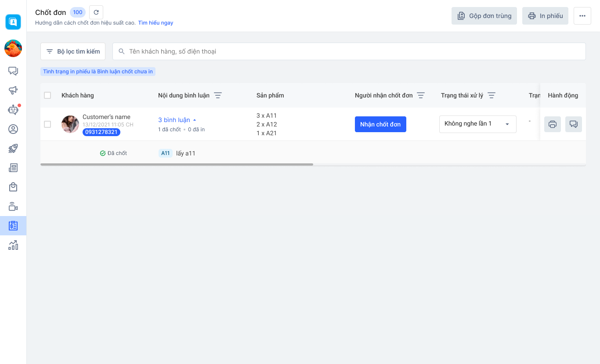Open the Bộ lọc tìm kiếm filter
Screen dimensions: 600x364
[x=73, y=51]
